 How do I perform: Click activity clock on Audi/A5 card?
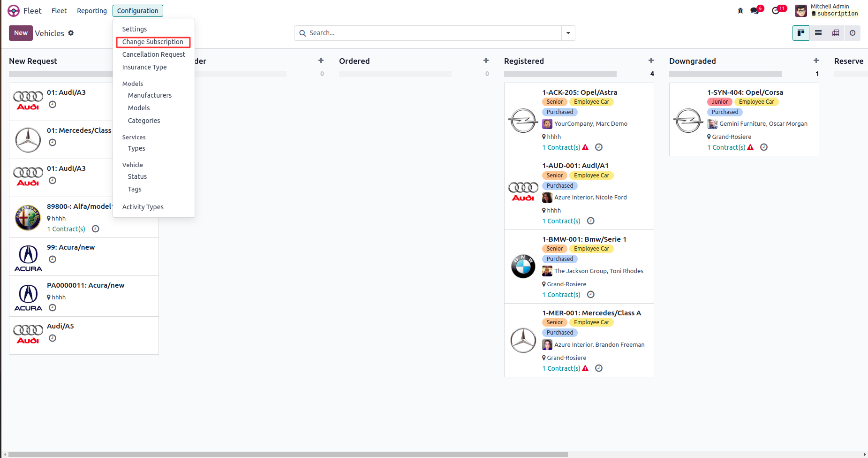pos(53,338)
